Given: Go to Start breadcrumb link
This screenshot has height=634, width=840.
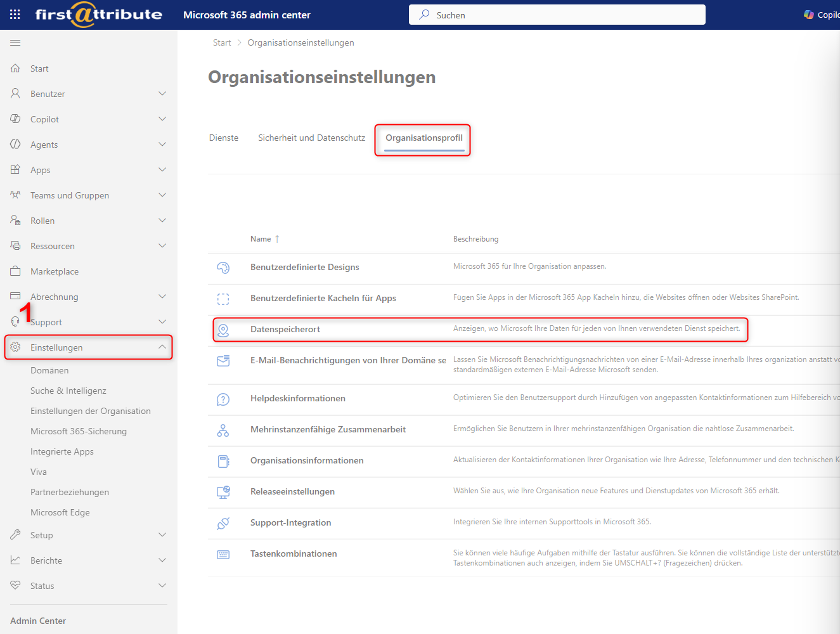Looking at the screenshot, I should tap(222, 42).
